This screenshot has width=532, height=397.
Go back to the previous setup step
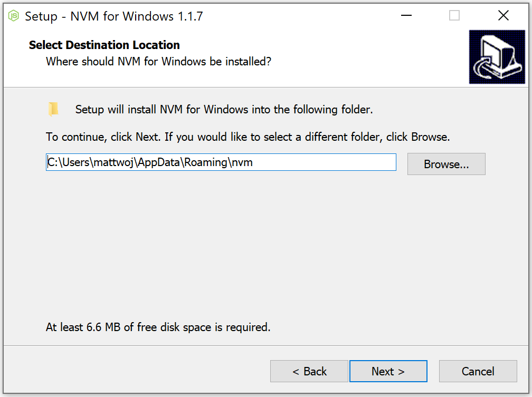click(309, 371)
